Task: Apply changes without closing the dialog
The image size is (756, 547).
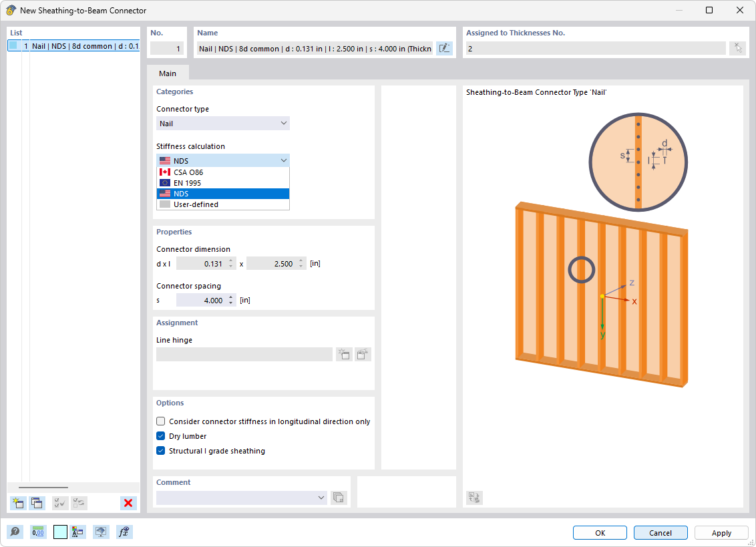Action: click(721, 532)
